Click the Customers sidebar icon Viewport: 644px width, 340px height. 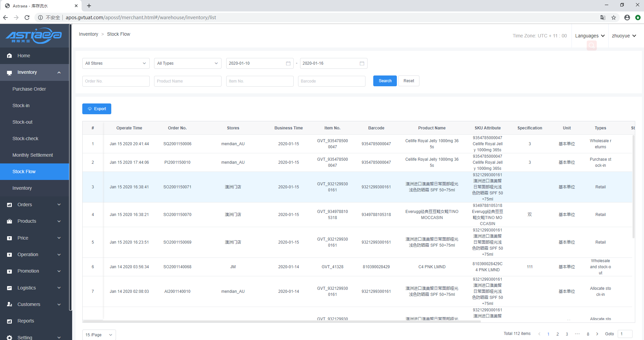(x=9, y=304)
